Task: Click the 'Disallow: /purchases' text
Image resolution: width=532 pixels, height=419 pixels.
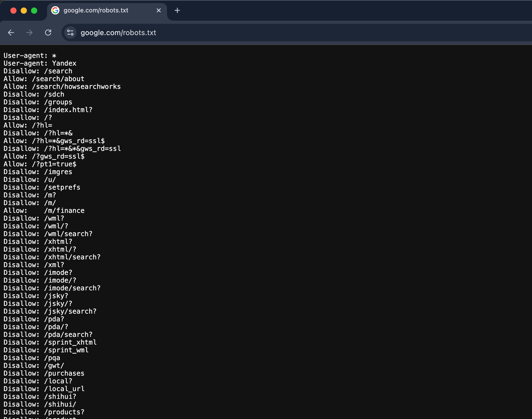Action: [44, 373]
